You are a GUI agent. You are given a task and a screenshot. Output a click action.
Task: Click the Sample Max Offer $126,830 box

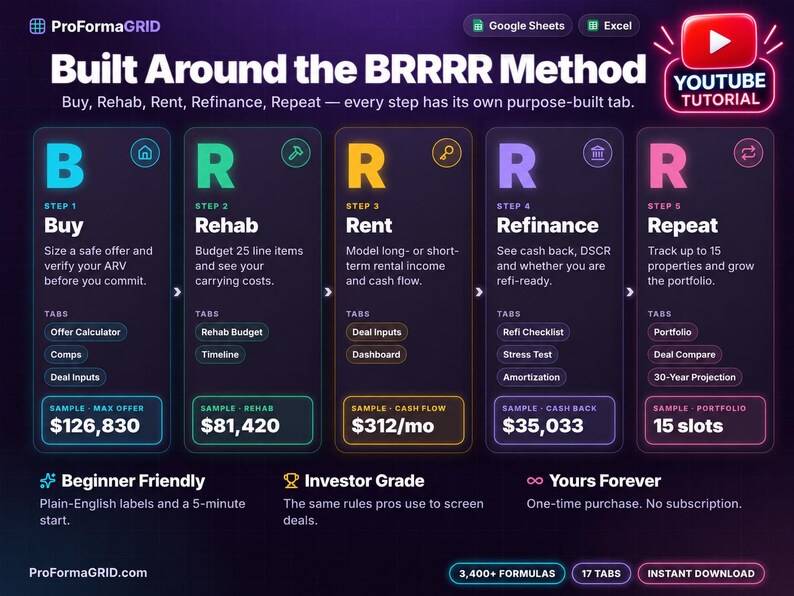click(102, 420)
